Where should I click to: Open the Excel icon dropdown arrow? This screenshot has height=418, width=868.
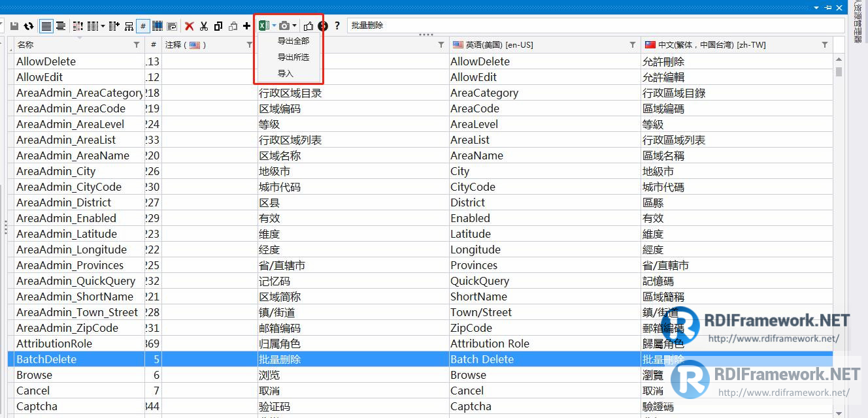click(x=273, y=25)
